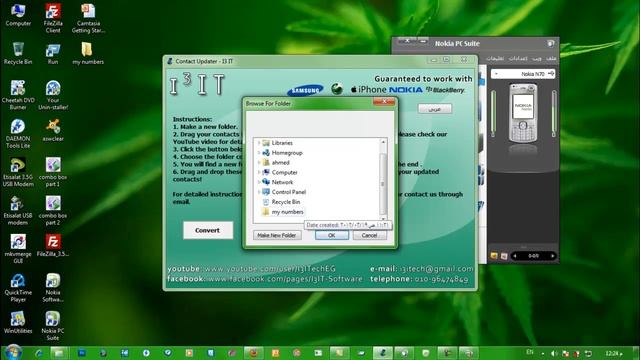
Task: Open the aswclear desktop icon
Action: point(53,130)
